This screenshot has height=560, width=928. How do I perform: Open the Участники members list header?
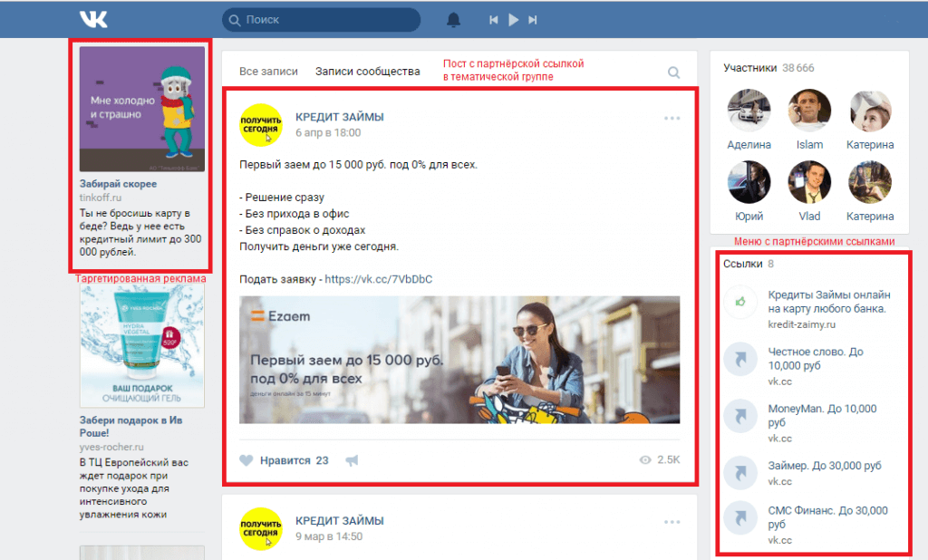(x=750, y=68)
